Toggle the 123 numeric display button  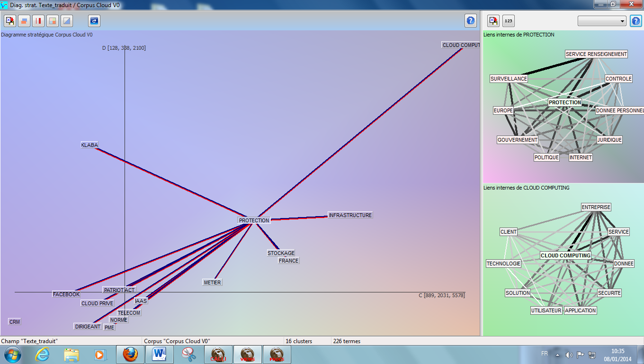click(x=508, y=21)
